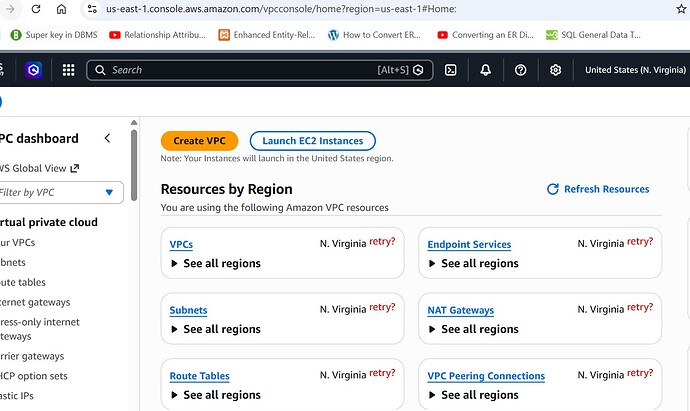
Task: Click the Create VPC button
Action: [x=199, y=141]
